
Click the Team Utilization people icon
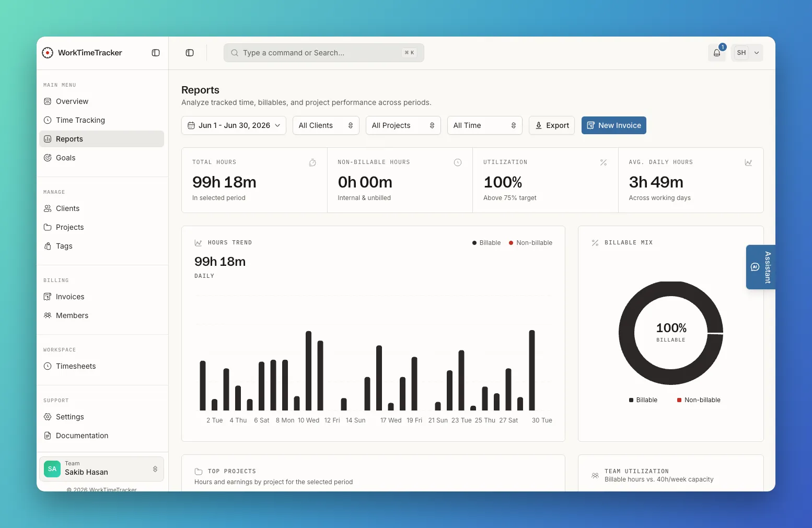(x=595, y=475)
